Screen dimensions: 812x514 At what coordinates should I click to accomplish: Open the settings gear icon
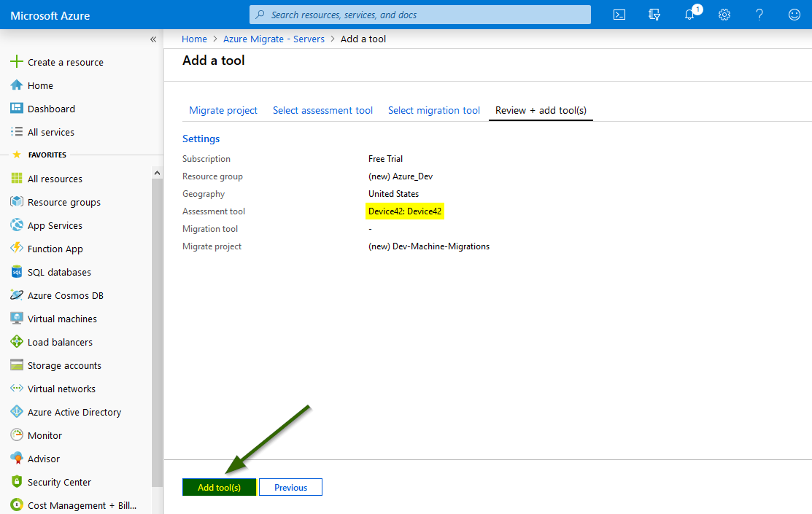[x=724, y=15]
